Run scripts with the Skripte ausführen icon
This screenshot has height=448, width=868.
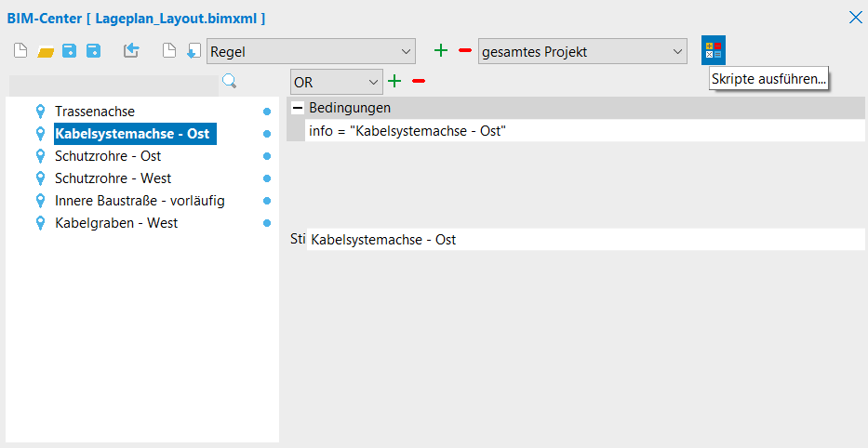pos(713,50)
